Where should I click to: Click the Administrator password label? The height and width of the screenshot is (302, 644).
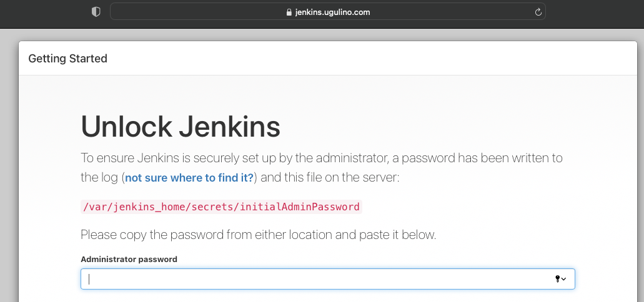(129, 260)
